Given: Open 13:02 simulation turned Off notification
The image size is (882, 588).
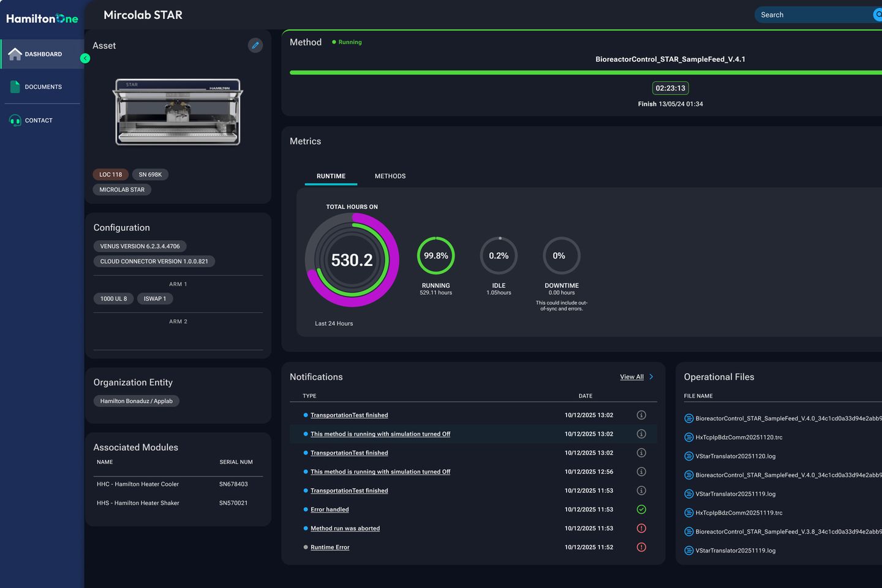Looking at the screenshot, I should 380,434.
